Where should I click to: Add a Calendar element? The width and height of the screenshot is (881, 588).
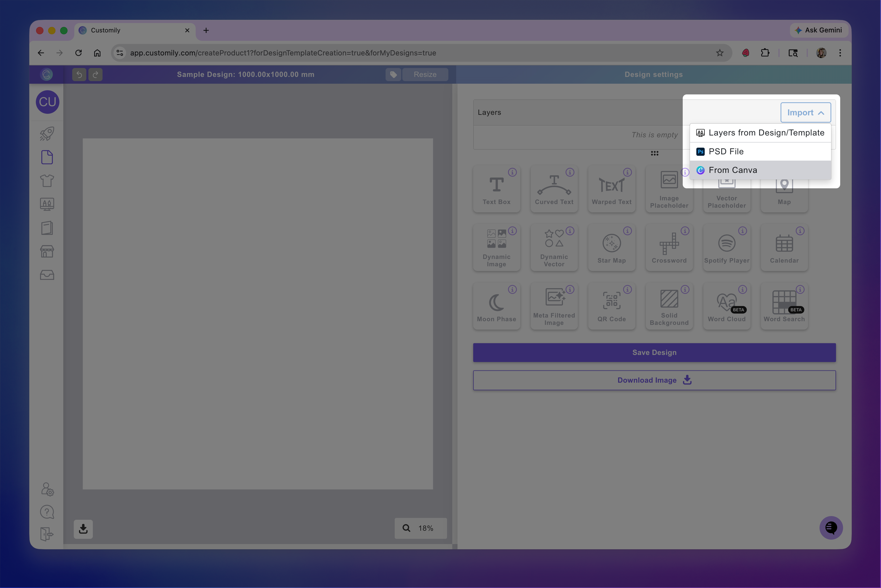[784, 248]
